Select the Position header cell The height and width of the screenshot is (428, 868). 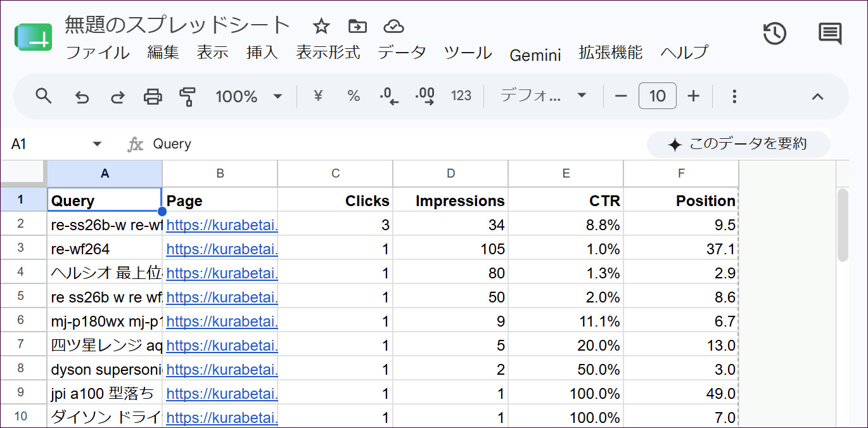click(681, 200)
